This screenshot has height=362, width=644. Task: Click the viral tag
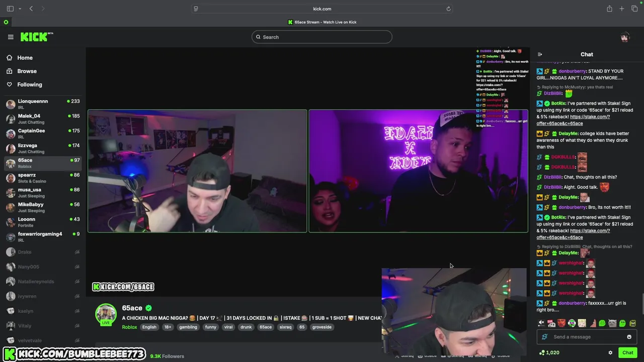[228, 327]
